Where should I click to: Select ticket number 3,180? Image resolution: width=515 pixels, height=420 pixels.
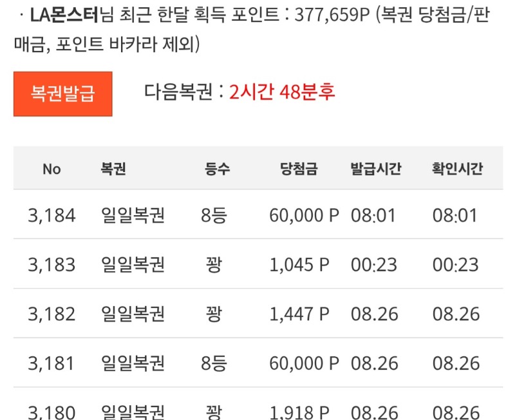click(x=51, y=412)
